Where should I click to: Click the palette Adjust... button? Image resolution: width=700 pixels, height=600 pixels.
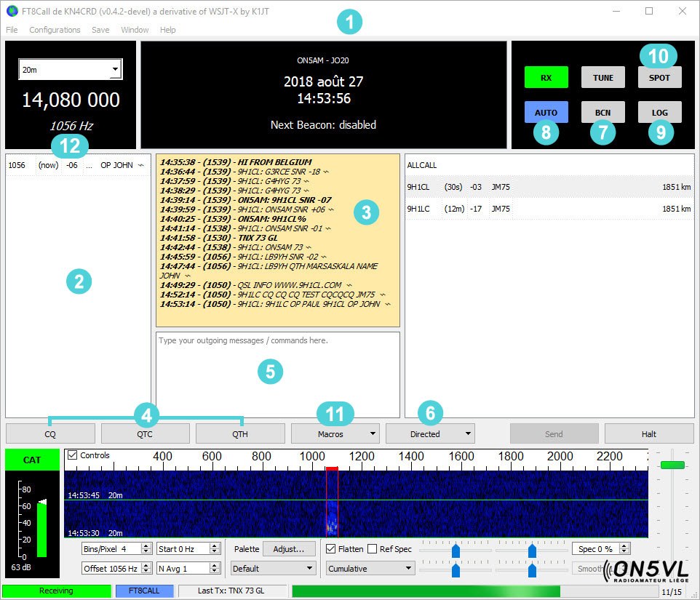(289, 549)
